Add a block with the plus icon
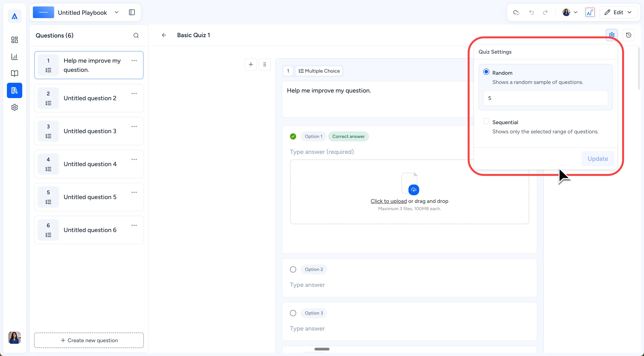The image size is (644, 356). coord(251,65)
